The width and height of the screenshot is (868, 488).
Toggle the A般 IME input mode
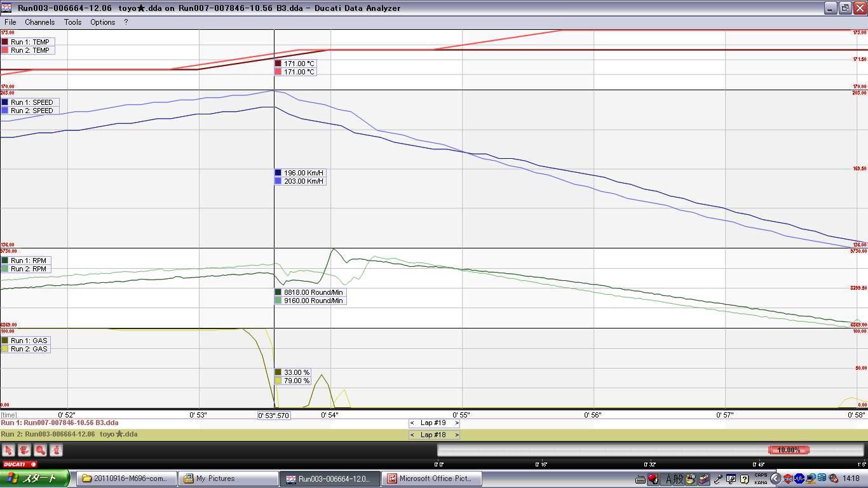(x=674, y=479)
